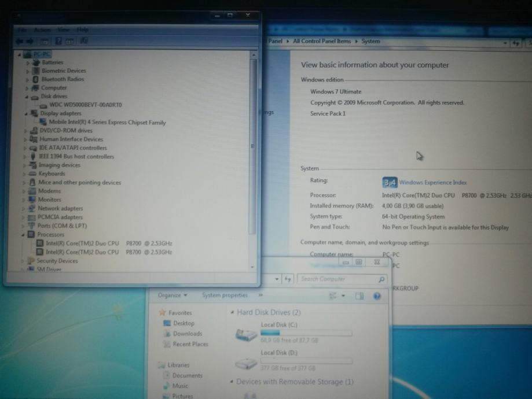Show more Explorer commands with the chevron
532x399 pixels.
point(261,295)
